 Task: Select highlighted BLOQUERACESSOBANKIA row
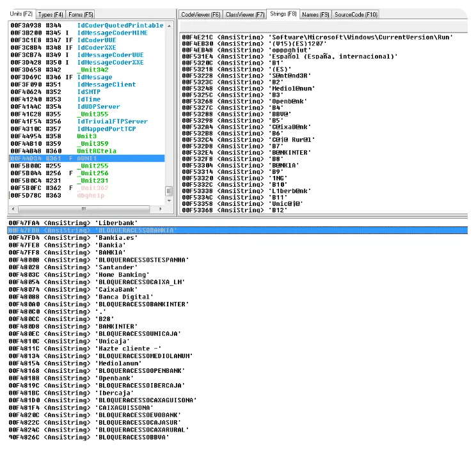pyautogui.click(x=237, y=230)
